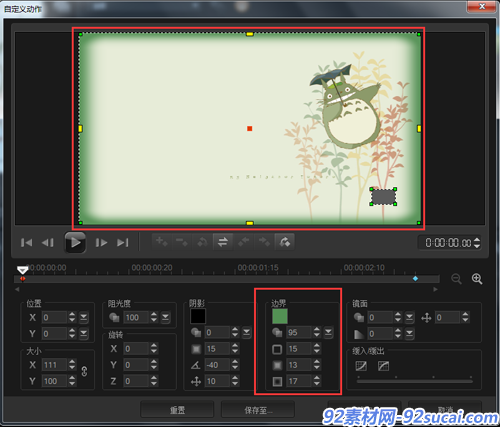The width and height of the screenshot is (500, 427).
Task: Toggle the size aspect ratio lock
Action: click(x=84, y=371)
